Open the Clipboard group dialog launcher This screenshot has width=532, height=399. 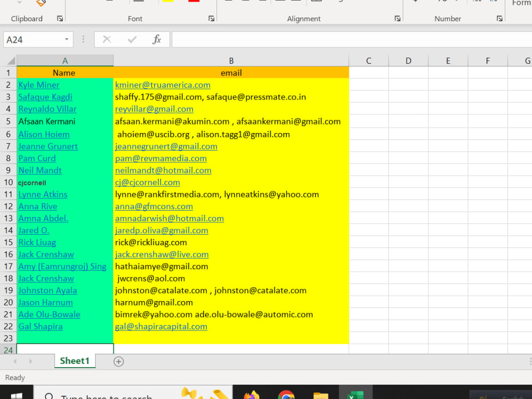coord(60,19)
